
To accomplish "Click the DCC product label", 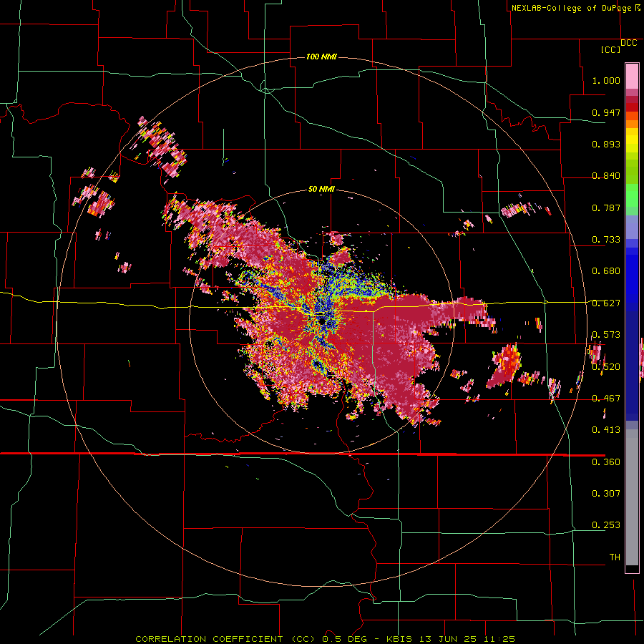I will click(x=628, y=43).
